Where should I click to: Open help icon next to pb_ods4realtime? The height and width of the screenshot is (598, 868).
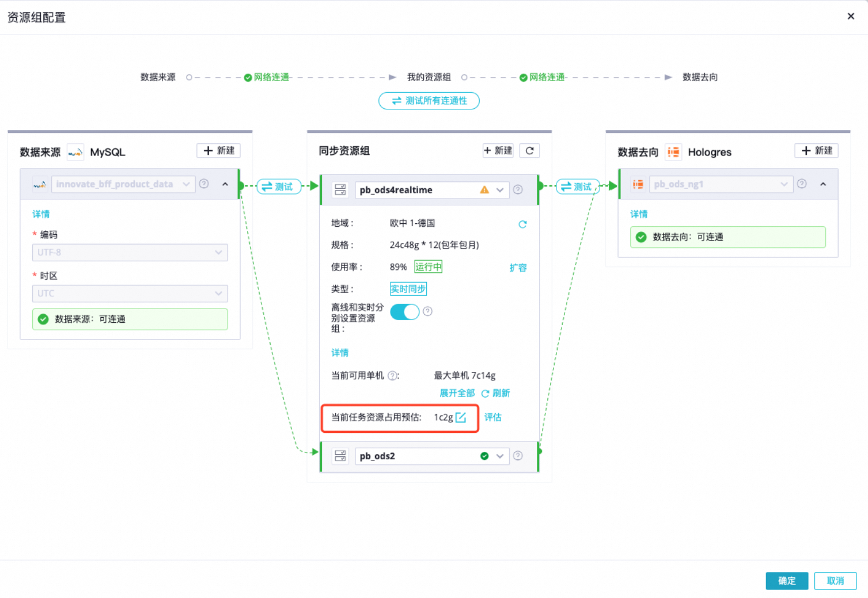click(x=518, y=189)
